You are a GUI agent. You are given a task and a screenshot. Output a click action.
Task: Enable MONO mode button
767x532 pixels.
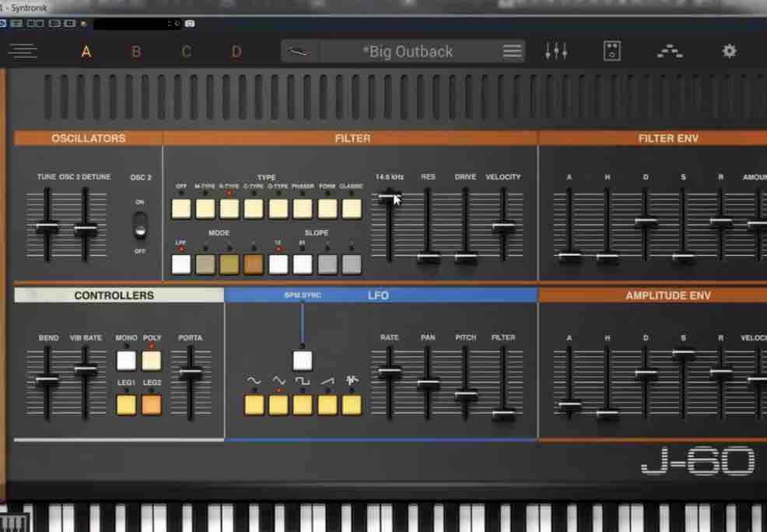coord(126,360)
